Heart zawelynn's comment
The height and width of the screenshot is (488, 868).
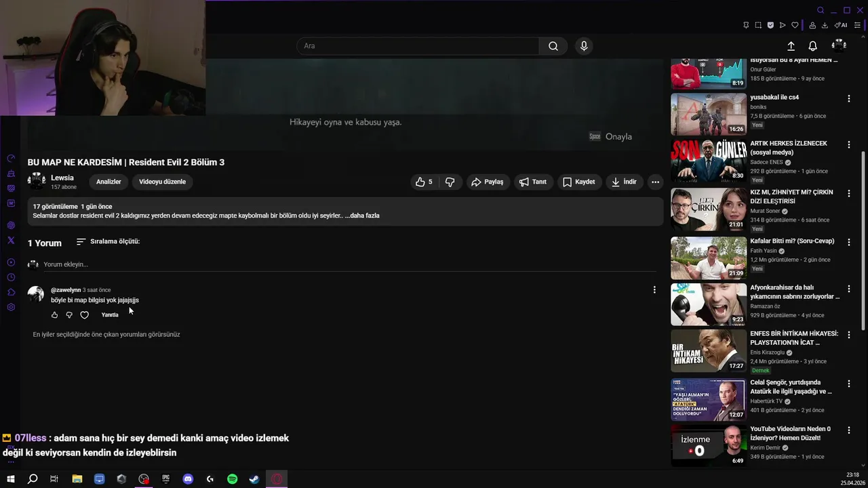[84, 314]
